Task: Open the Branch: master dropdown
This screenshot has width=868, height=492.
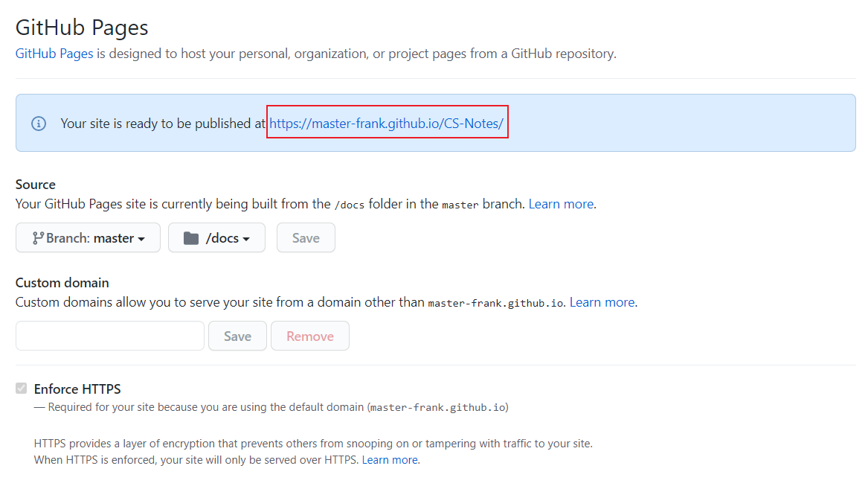Action: coord(88,237)
